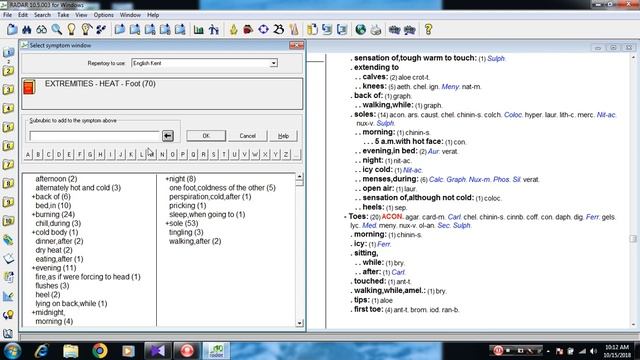Click the yellow hand icon in toolbar
This screenshot has width=640, height=360.
pyautogui.click(x=233, y=29)
